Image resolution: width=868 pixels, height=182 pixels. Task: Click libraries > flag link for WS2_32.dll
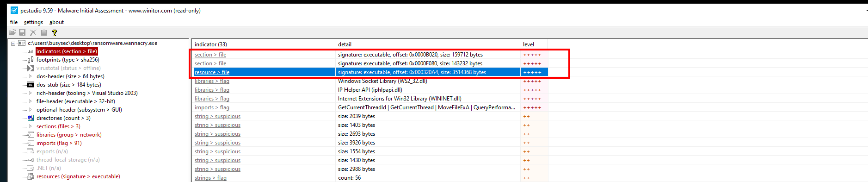point(212,81)
